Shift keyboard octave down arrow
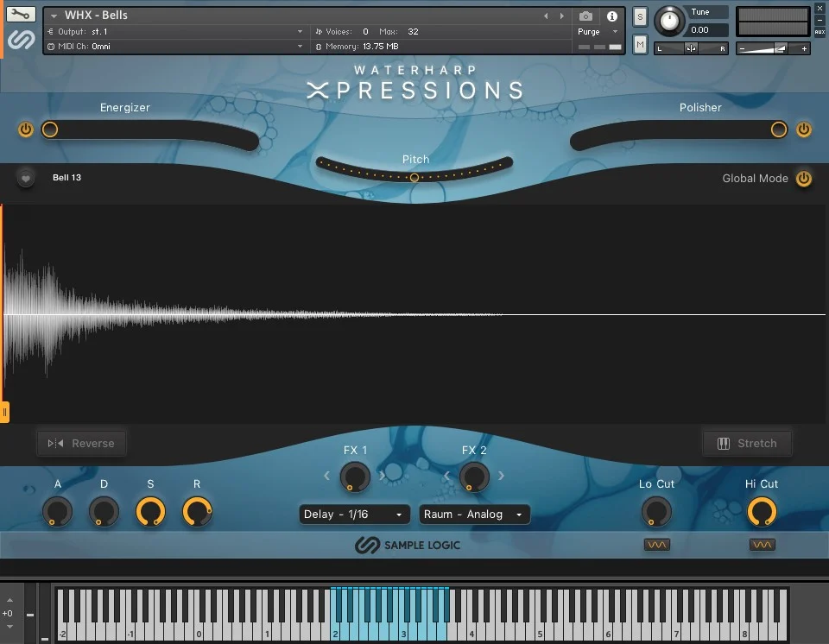 [9, 627]
